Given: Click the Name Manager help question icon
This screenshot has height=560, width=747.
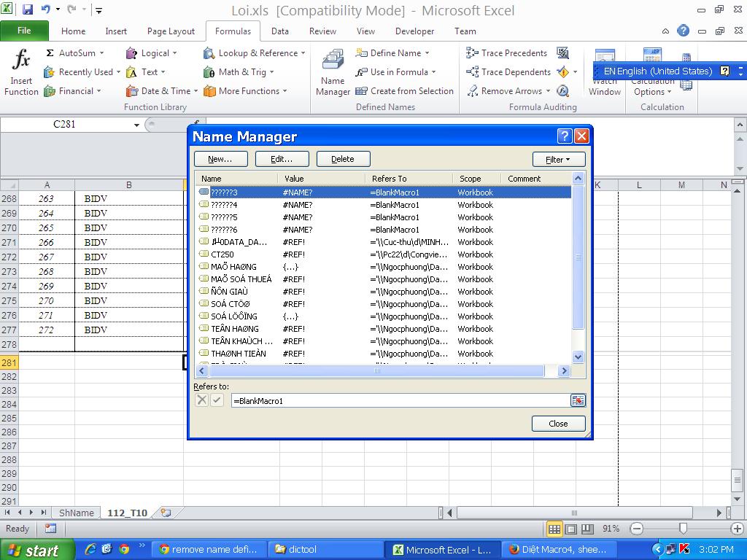Looking at the screenshot, I should pos(564,136).
